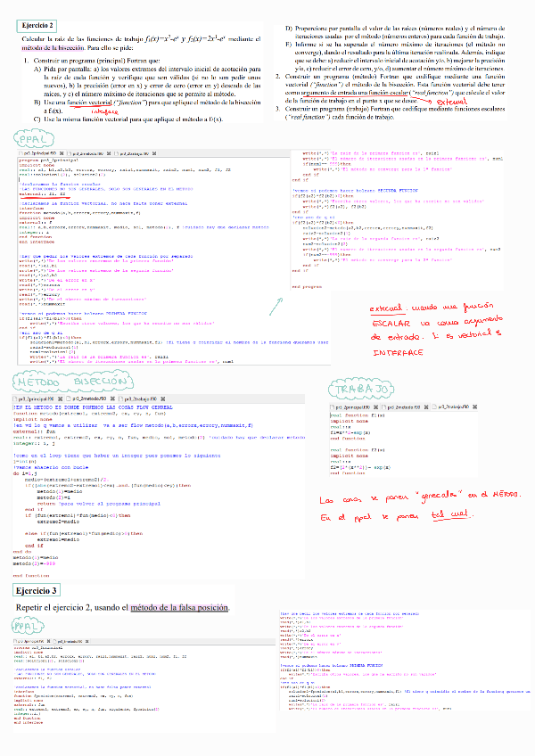Close pr3_2principal.f90 tab in Trabajo editor
The width and height of the screenshot is (535, 756).
tap(375, 407)
